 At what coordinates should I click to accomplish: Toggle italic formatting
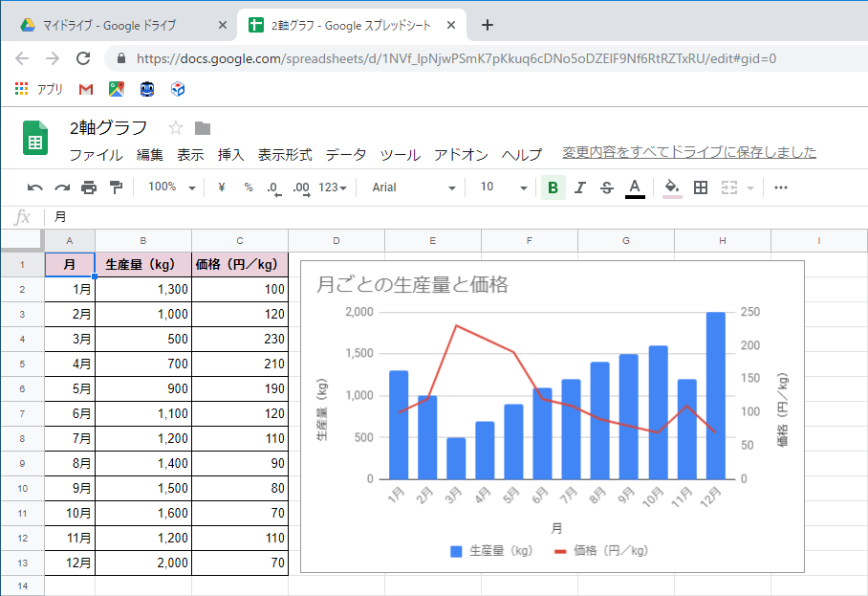coord(579,188)
